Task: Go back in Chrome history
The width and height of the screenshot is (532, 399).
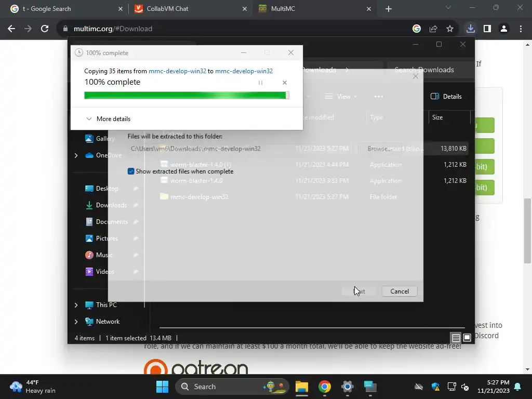Action: (11, 29)
